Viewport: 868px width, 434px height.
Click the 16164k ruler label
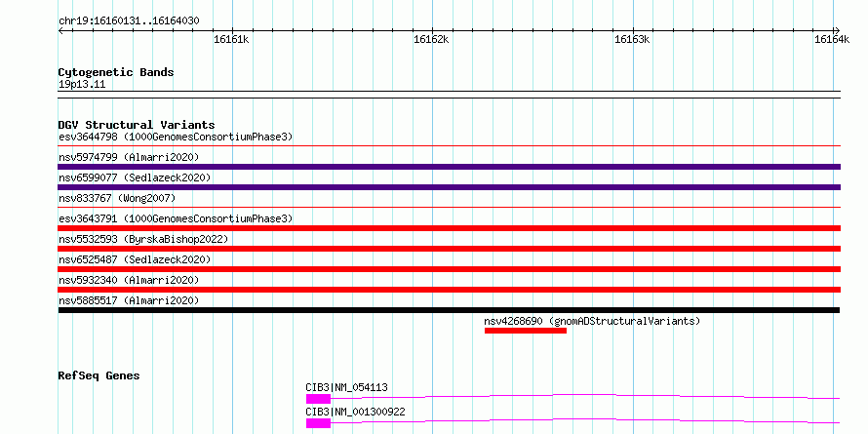click(x=832, y=40)
